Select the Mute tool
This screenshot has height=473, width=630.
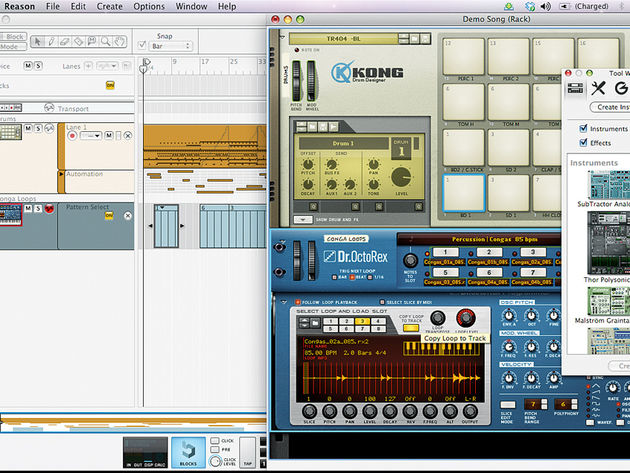tap(92, 41)
